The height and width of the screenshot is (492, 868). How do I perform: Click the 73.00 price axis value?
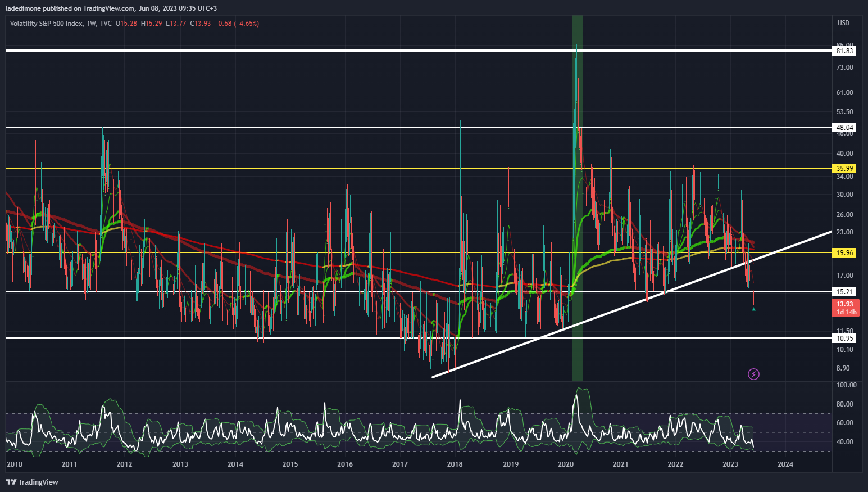click(844, 67)
